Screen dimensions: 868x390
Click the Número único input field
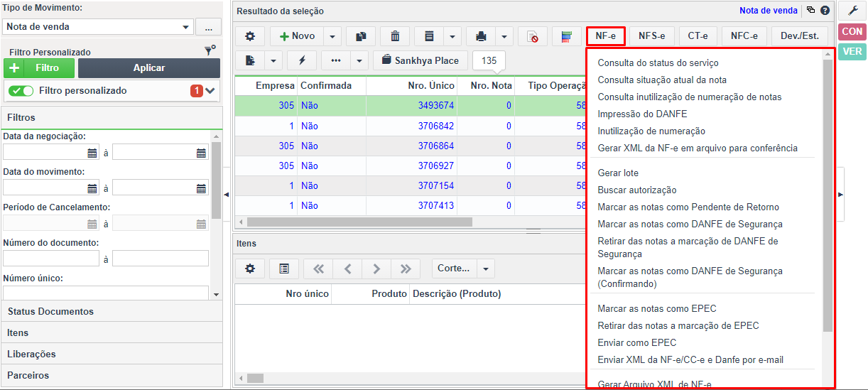[x=106, y=293]
